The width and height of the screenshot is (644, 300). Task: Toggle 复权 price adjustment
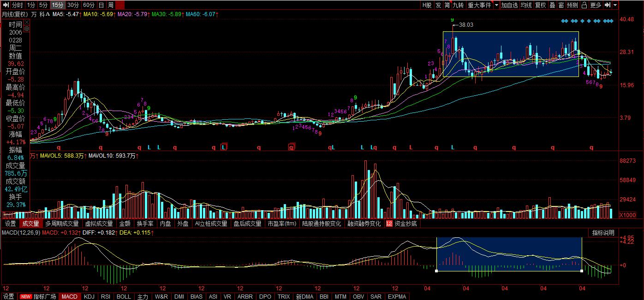pyautogui.click(x=540, y=5)
